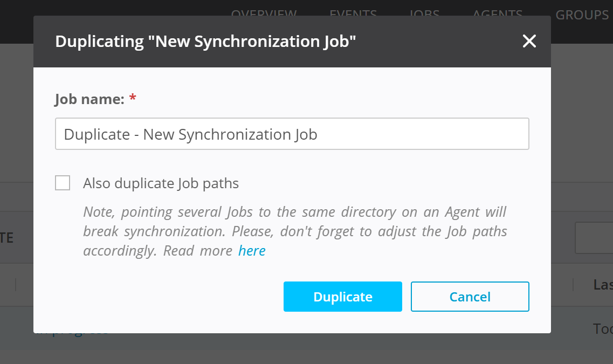Click the italic note about Job paths
Screen dimensions: 613x364
tap(294, 231)
